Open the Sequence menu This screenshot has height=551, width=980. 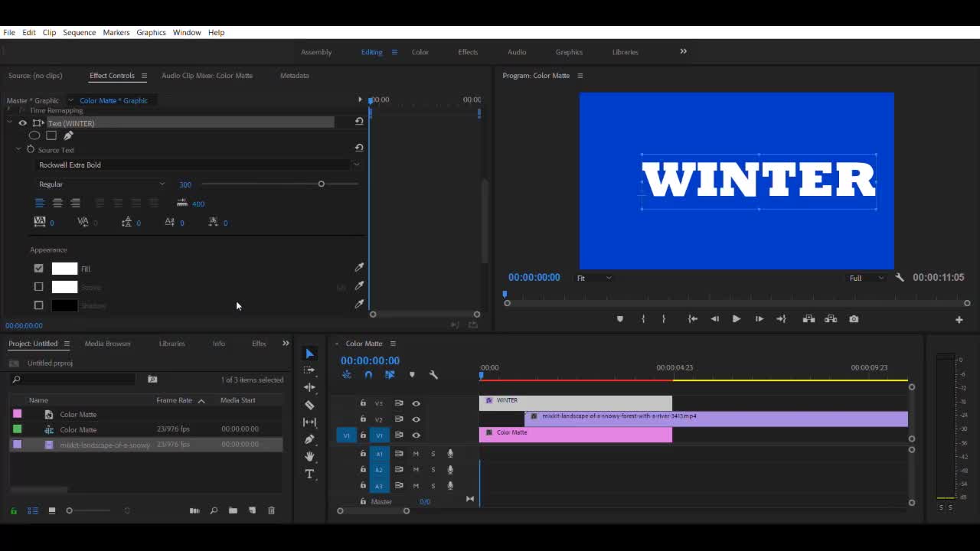79,32
